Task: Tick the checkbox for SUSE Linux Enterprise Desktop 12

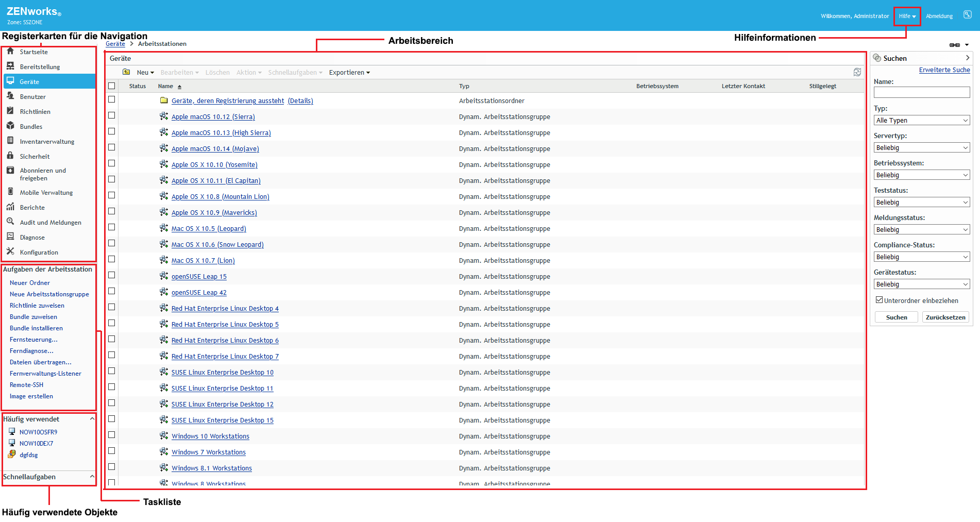Action: 112,403
